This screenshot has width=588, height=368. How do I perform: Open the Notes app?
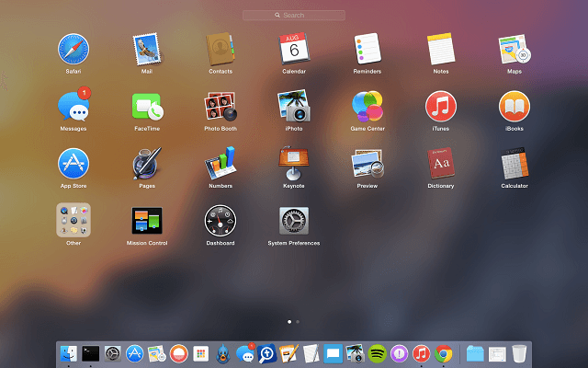point(441,49)
